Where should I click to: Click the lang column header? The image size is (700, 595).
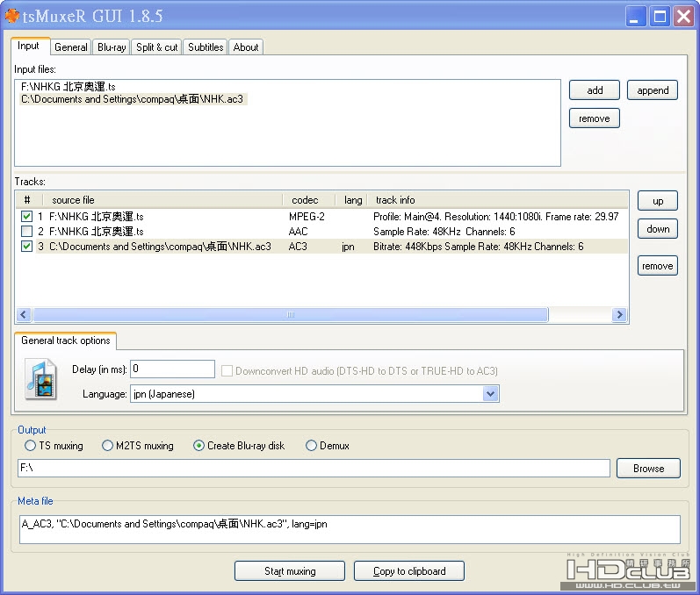click(x=351, y=200)
